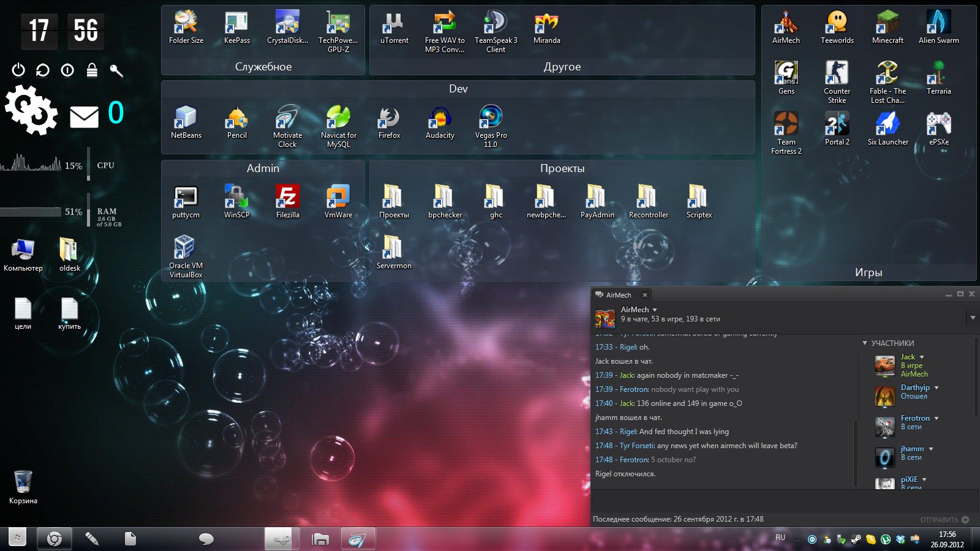Click the chat messages scrollbar
The height and width of the screenshot is (551, 980).
pyautogui.click(x=856, y=453)
